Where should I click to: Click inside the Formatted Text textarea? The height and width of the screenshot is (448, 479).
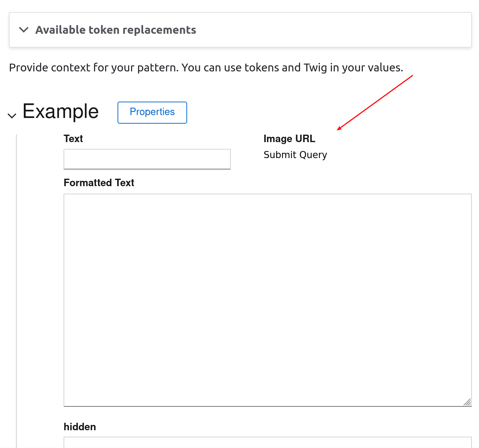coord(267,300)
